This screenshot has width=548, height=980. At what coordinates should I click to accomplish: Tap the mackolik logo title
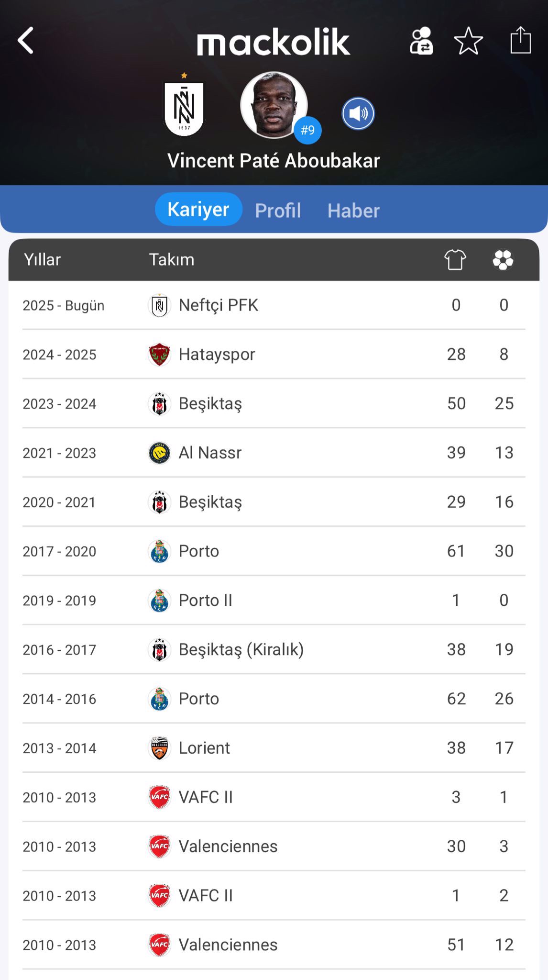coord(274,42)
